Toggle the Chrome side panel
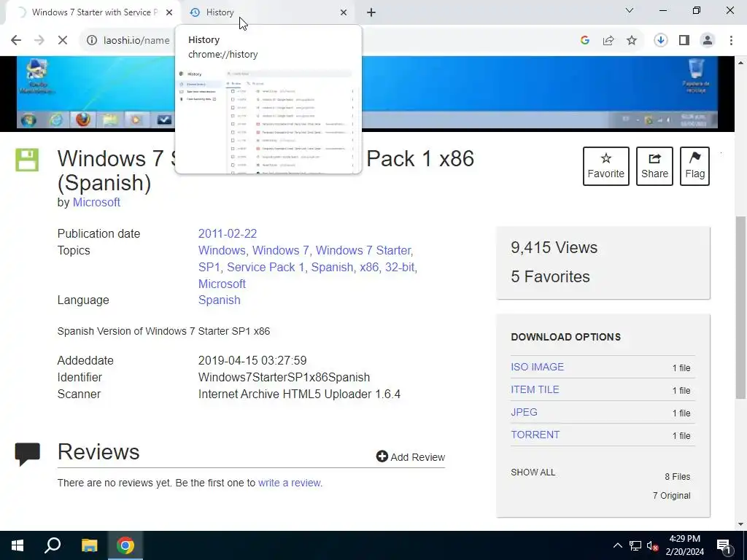 click(x=684, y=41)
